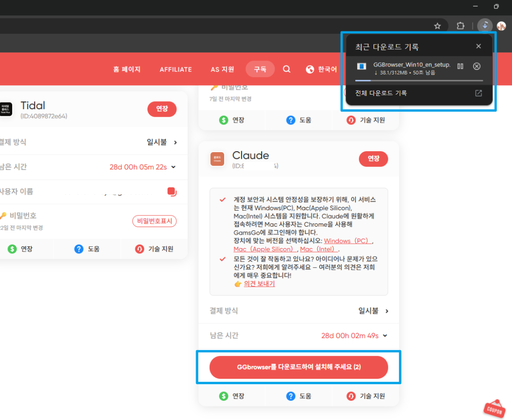Open Tidal payment method 일시불 chevron
The width and height of the screenshot is (512, 420).
tap(176, 142)
